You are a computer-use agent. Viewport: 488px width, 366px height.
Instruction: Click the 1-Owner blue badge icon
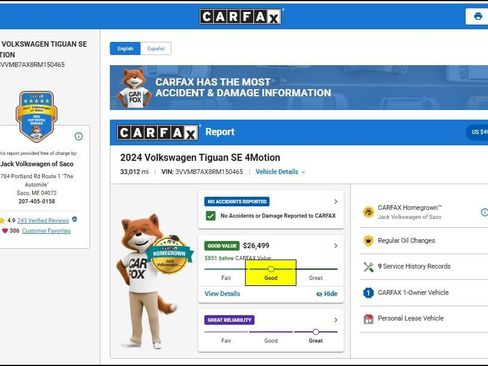coord(368,293)
